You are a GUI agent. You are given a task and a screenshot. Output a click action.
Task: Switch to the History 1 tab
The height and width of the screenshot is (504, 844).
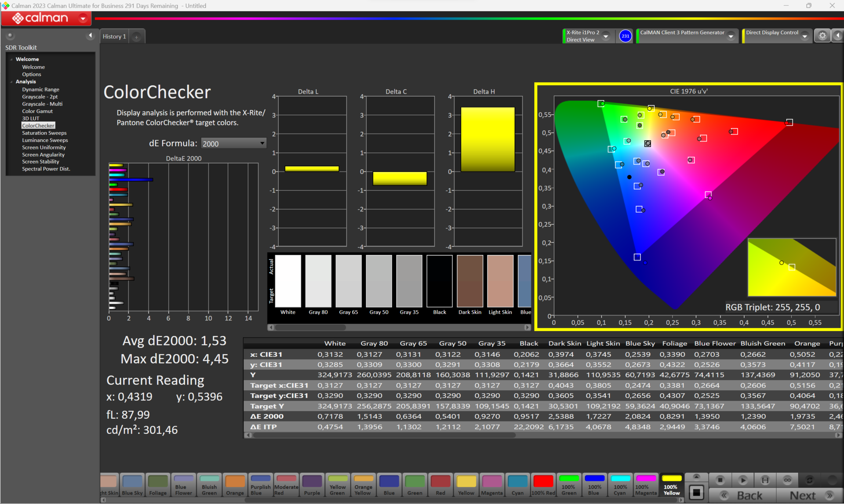(114, 36)
